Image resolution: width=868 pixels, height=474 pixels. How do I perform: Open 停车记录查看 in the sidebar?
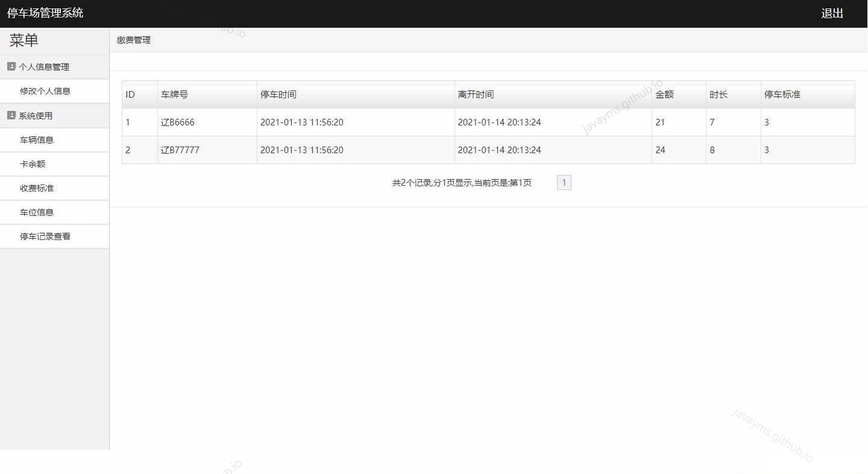(45, 236)
